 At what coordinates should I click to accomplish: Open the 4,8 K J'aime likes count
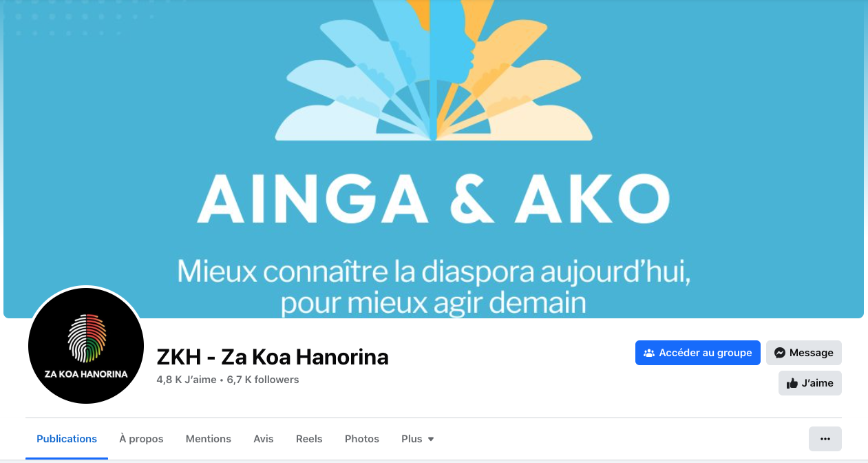tap(187, 380)
